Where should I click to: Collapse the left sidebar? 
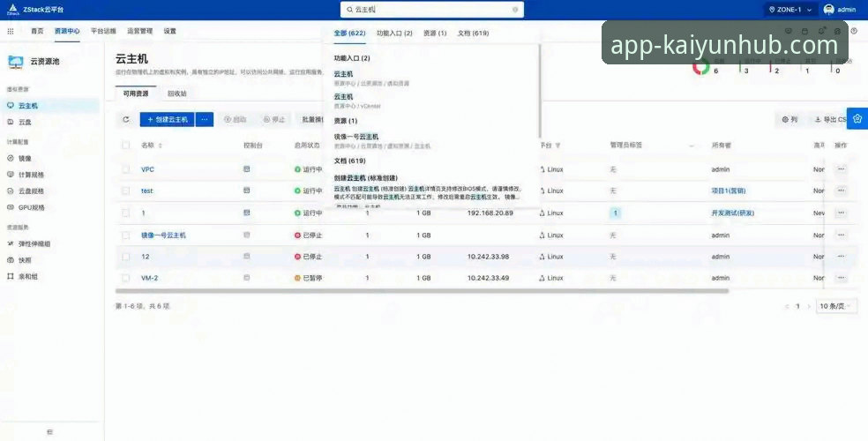tap(49, 431)
